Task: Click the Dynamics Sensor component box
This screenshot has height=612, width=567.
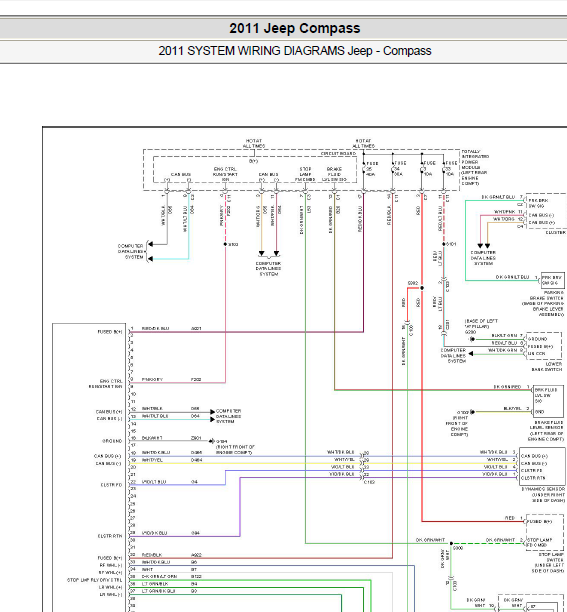Action: (542, 466)
